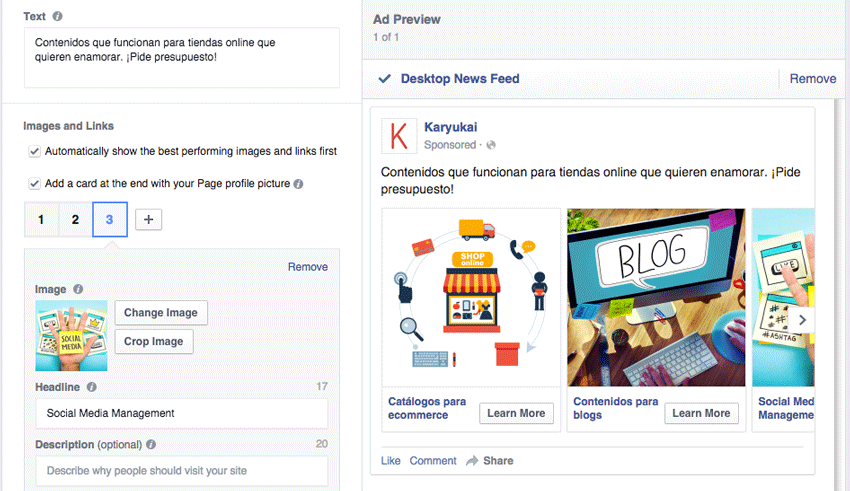Click the Social Media Management card headline
850x491 pixels.
[786, 408]
